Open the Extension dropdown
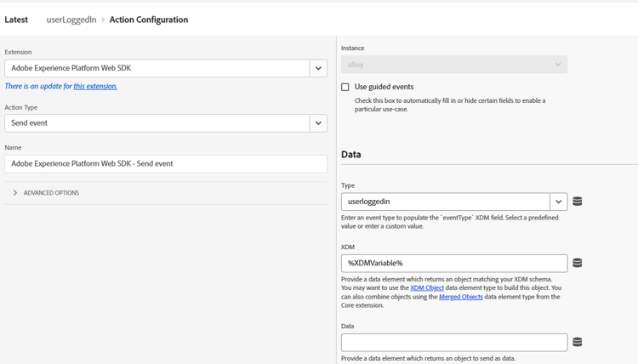Viewport: 638px width, 364px height. click(318, 68)
